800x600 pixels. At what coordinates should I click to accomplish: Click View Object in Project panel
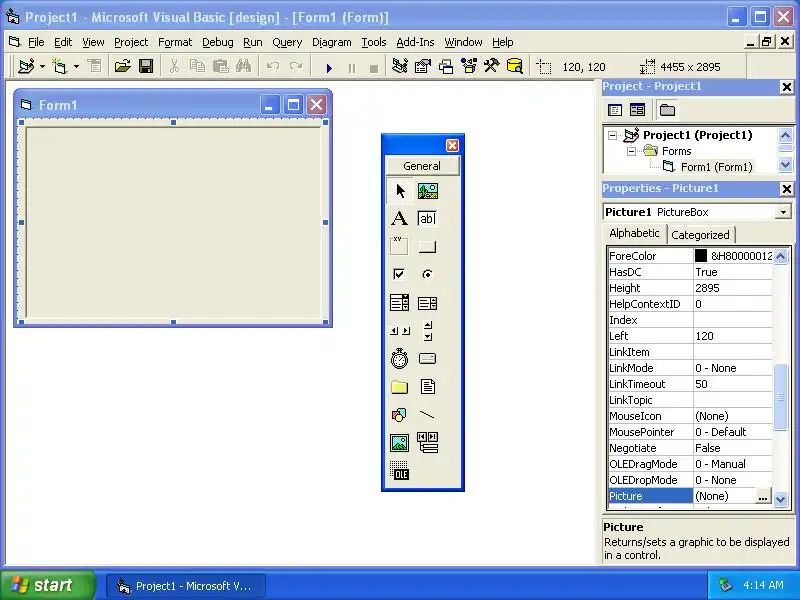click(x=637, y=110)
